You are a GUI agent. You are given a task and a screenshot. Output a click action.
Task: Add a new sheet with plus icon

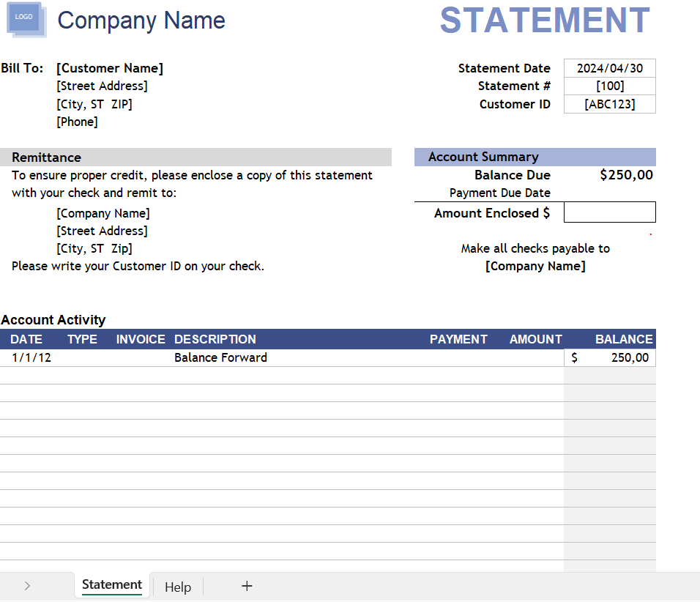(x=247, y=586)
